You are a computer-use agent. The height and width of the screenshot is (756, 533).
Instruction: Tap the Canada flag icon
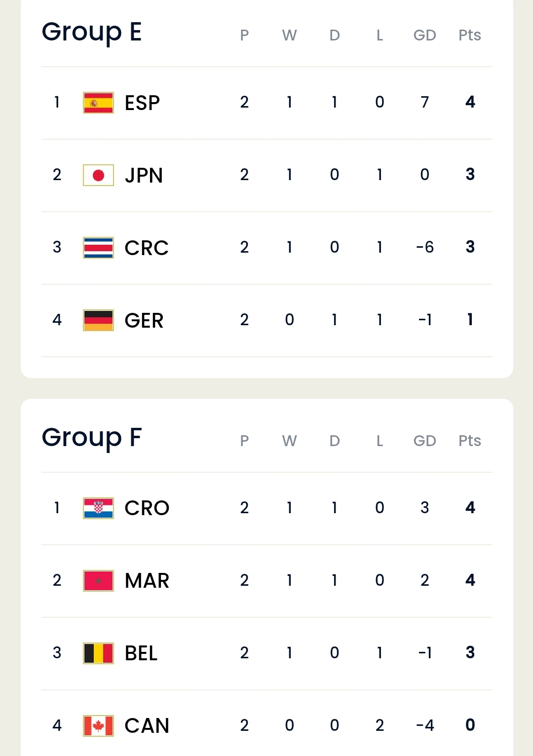(x=98, y=726)
